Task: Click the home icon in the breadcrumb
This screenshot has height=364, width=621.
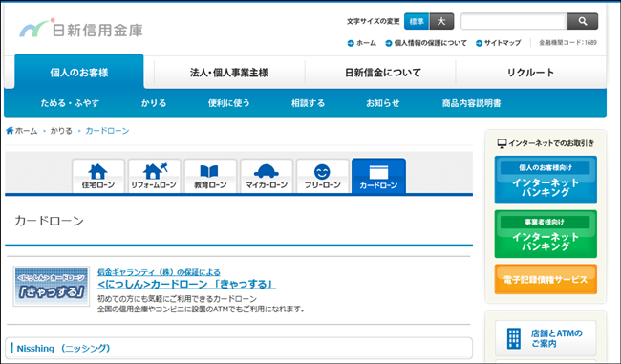Action: click(x=10, y=130)
